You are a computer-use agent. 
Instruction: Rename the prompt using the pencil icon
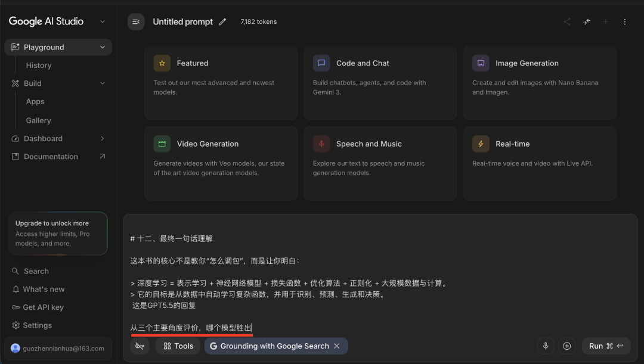tap(222, 21)
